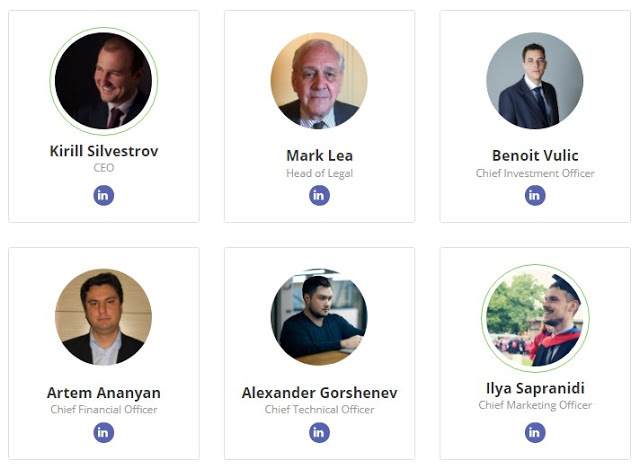Click the Chief Financial Officer's circular portrait
Screen dimensions: 640x469
[104, 317]
